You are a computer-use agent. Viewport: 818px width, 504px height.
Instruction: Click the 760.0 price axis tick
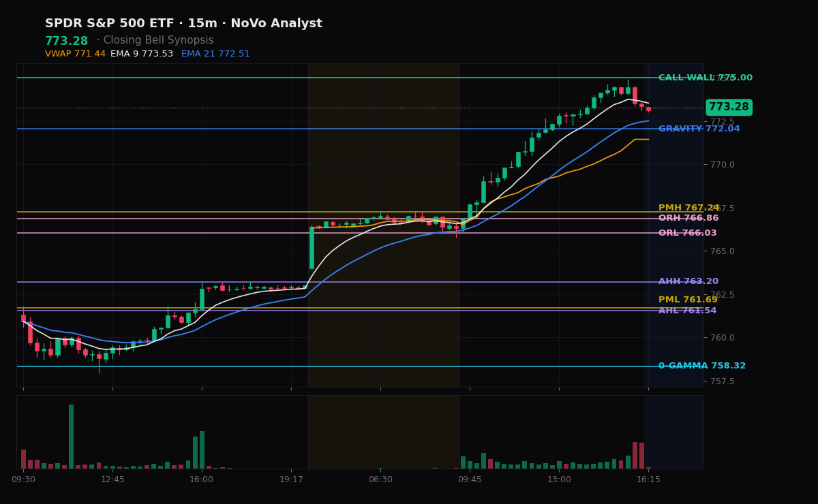click(x=723, y=338)
